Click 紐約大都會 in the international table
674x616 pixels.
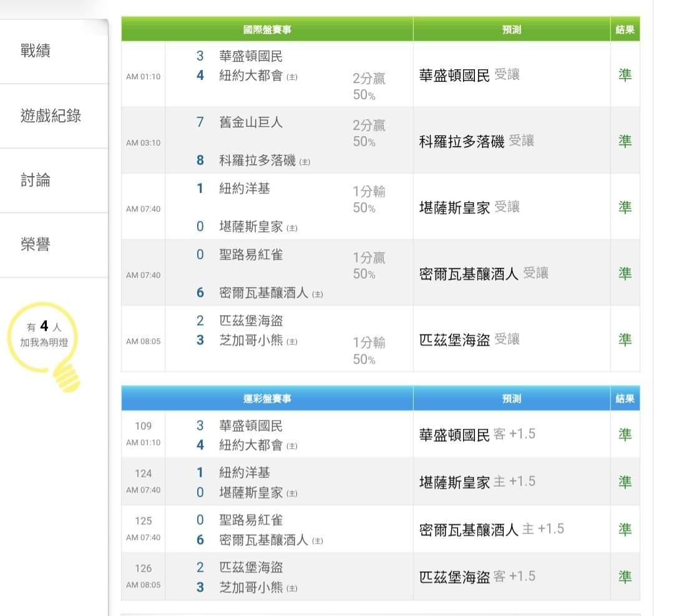[251, 76]
